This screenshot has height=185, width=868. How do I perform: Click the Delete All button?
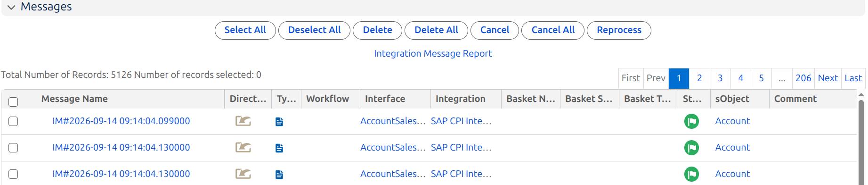(x=436, y=30)
